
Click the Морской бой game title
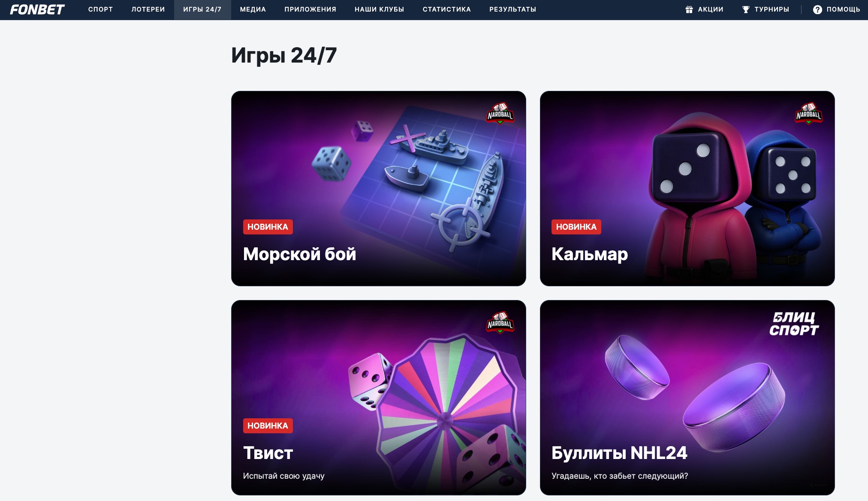(x=299, y=254)
